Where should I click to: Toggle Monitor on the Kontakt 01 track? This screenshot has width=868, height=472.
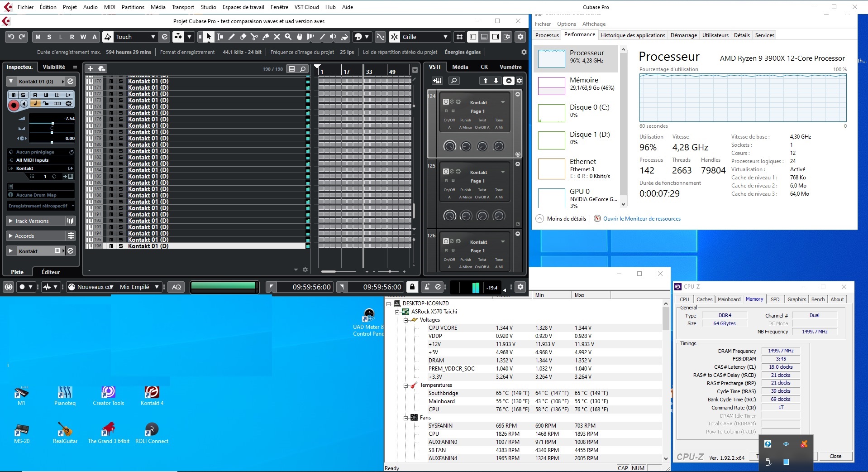pyautogui.click(x=24, y=104)
